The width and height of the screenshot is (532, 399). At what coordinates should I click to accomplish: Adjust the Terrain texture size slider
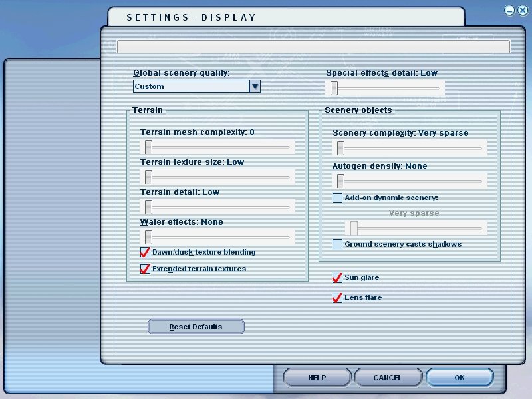[149, 177]
